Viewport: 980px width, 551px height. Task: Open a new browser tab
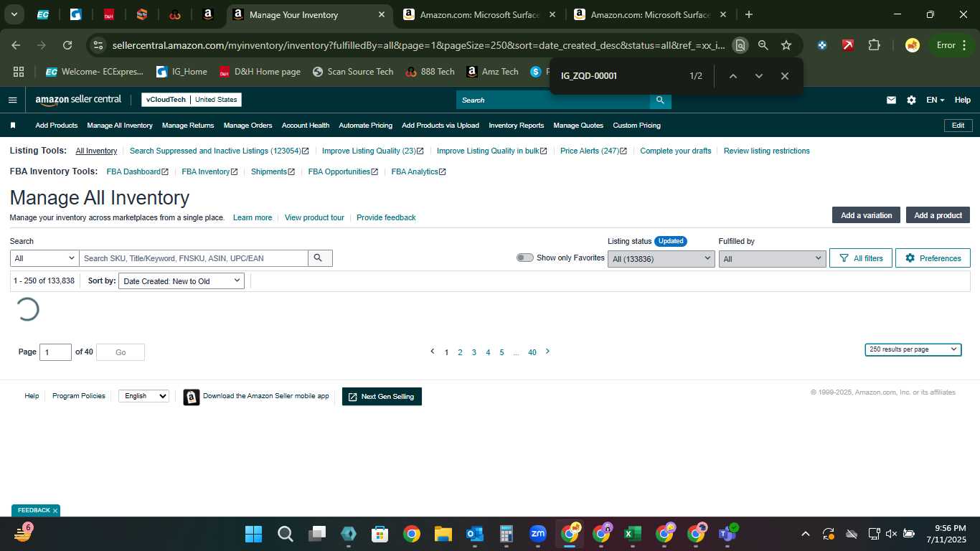point(749,14)
